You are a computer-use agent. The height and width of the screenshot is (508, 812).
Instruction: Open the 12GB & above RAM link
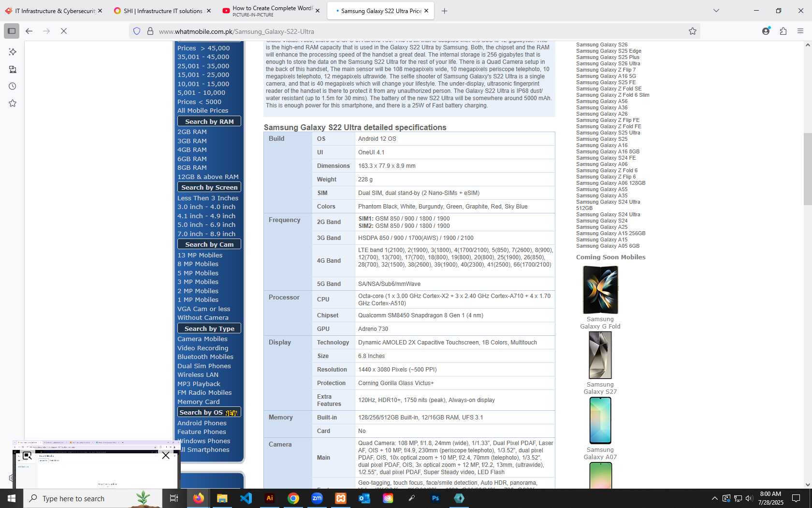(208, 177)
